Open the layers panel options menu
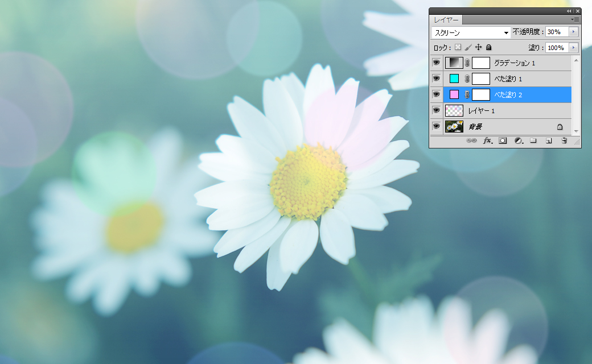This screenshot has width=592, height=364. (x=575, y=19)
